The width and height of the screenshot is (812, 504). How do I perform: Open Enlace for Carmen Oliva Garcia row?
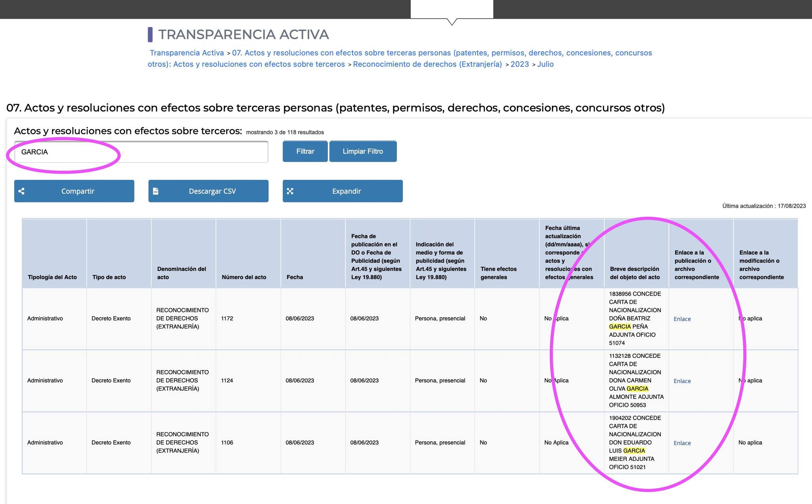tap(682, 381)
